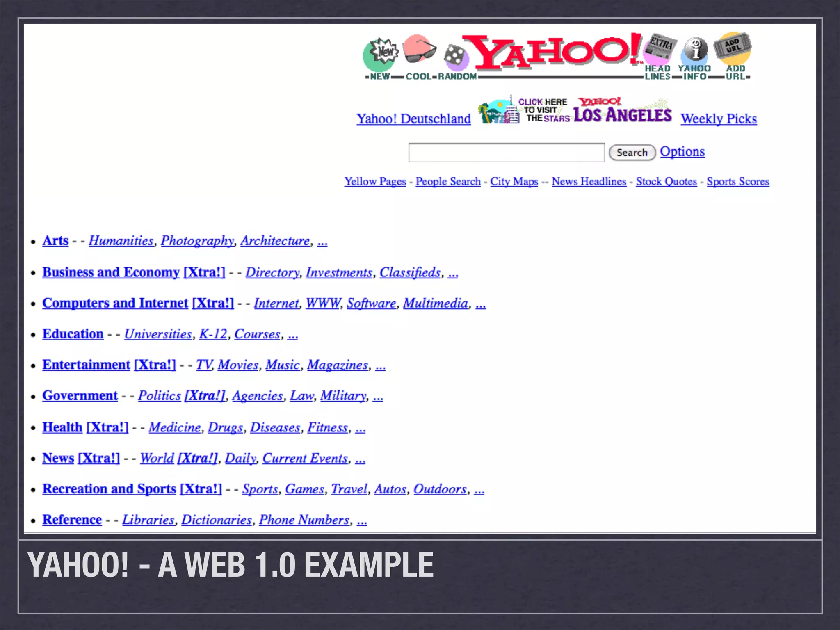The image size is (840, 630).
Task: Open Universities subcategory
Action: [x=158, y=334]
